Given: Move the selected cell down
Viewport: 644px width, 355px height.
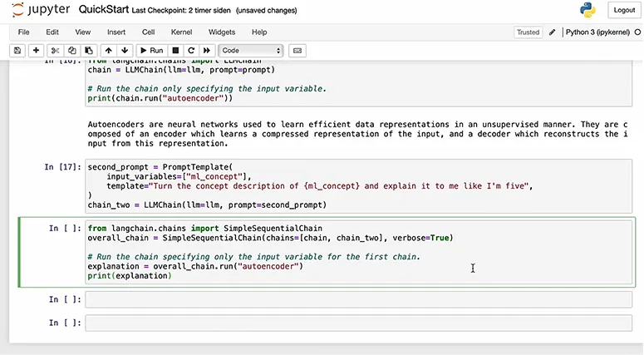Looking at the screenshot, I should [125, 51].
